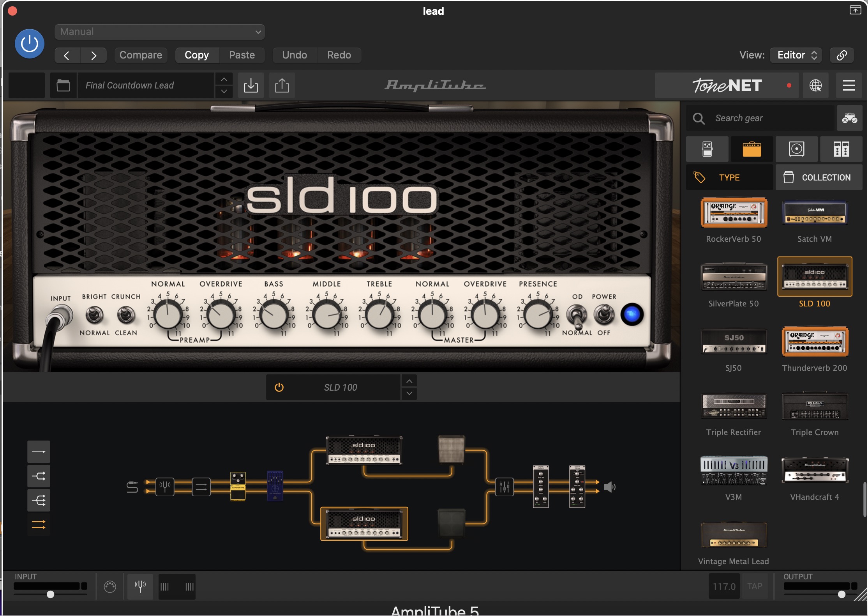Click the preset browser folder icon
Image resolution: width=868 pixels, height=616 pixels.
(x=63, y=85)
